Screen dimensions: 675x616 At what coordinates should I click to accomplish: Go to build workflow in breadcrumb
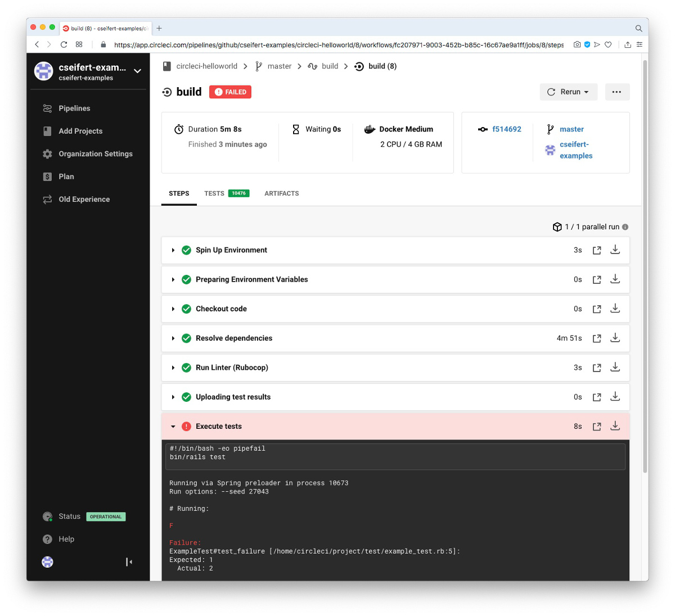coord(330,66)
